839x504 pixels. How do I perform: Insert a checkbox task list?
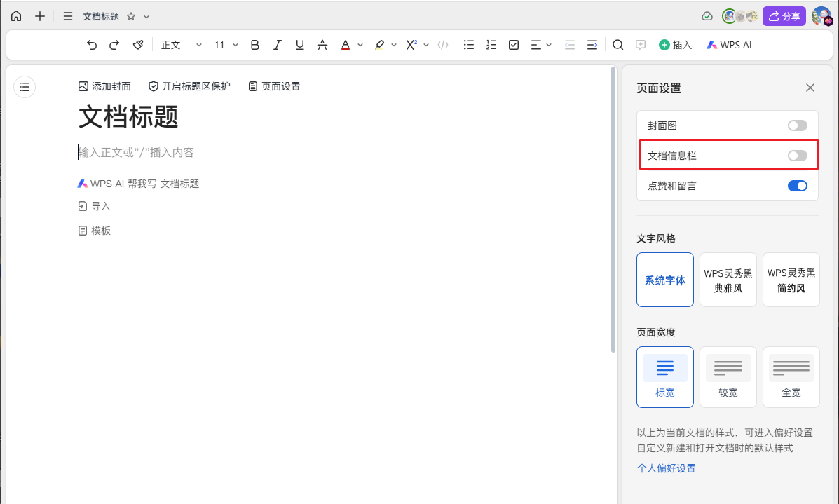(514, 45)
